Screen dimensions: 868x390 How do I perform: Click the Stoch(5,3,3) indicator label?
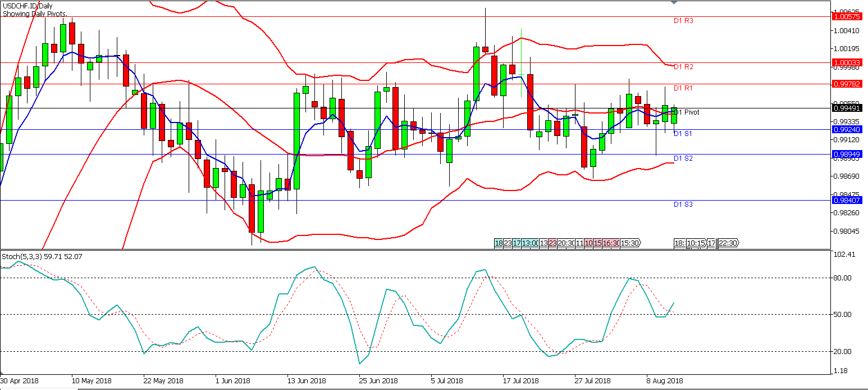pyautogui.click(x=22, y=257)
